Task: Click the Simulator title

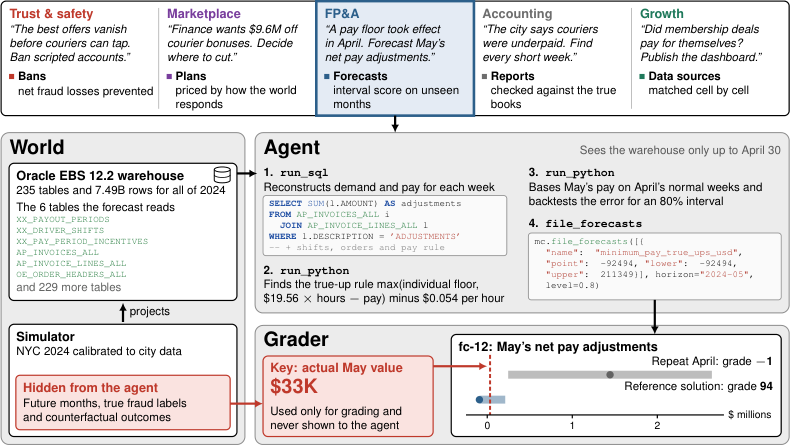Action: [x=45, y=337]
